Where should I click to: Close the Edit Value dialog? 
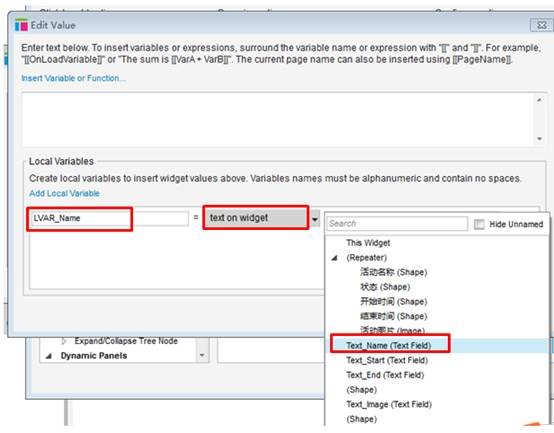click(541, 25)
